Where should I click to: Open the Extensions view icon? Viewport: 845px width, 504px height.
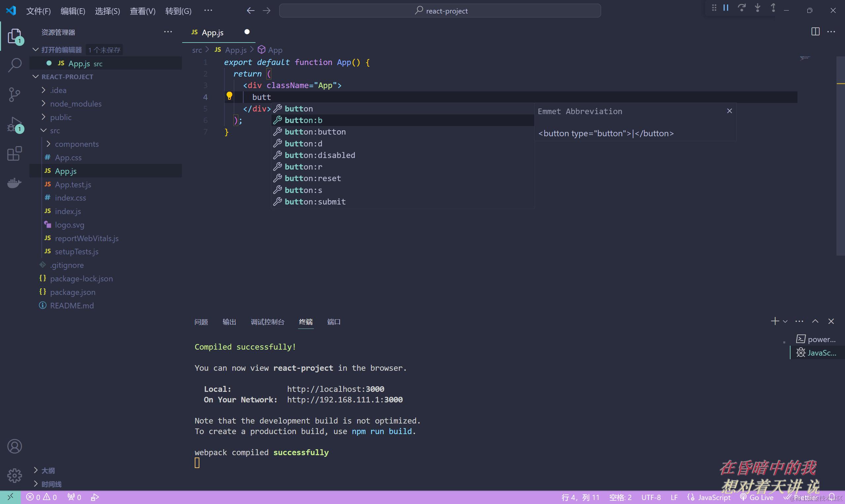[x=15, y=154]
